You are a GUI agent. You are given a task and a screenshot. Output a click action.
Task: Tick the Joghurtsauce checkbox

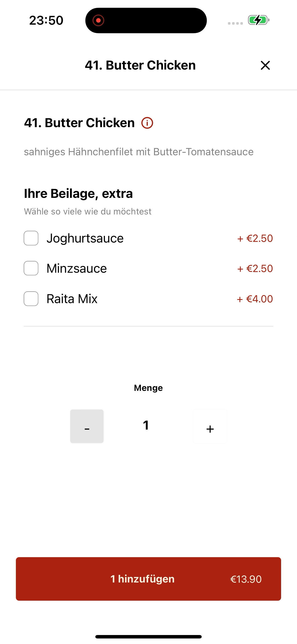31,238
